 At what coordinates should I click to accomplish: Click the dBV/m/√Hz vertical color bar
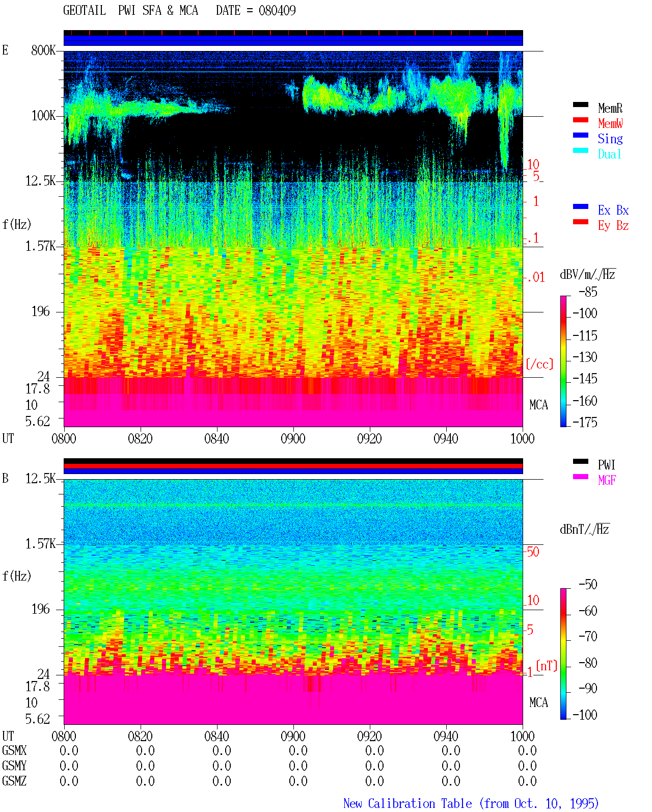click(x=563, y=361)
